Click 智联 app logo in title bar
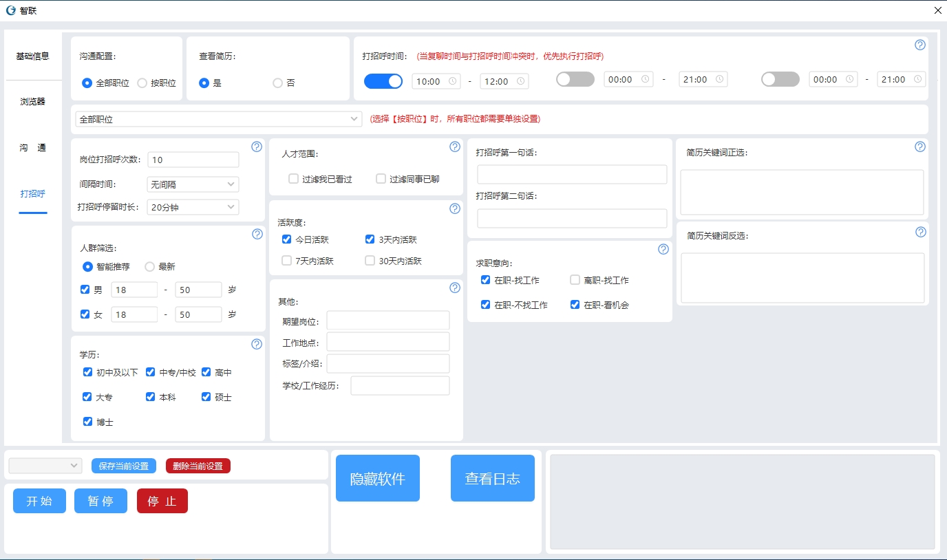This screenshot has width=947, height=560. click(11, 10)
